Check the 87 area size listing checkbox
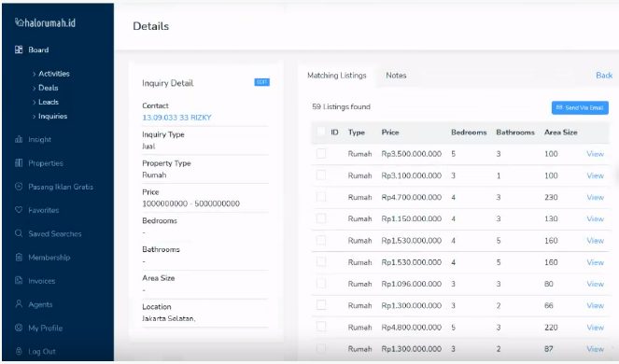The width and height of the screenshot is (619, 364). click(321, 348)
